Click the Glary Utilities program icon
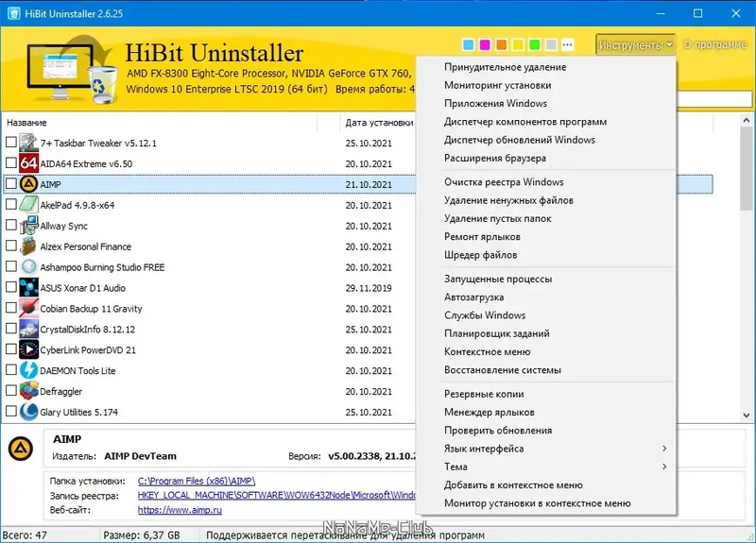The height and width of the screenshot is (543, 756). (x=28, y=412)
